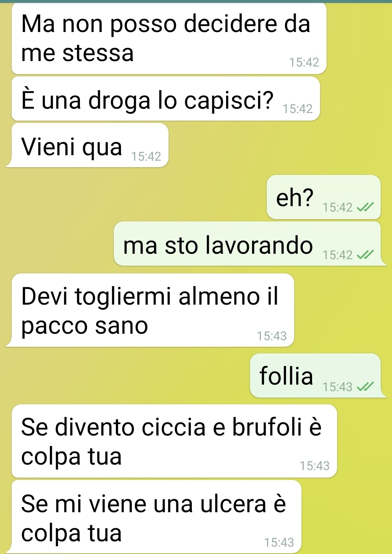This screenshot has height=554, width=392.
Task: Tap the 15:43 timestamp on the 'pacco sano' message
Action: tap(272, 336)
